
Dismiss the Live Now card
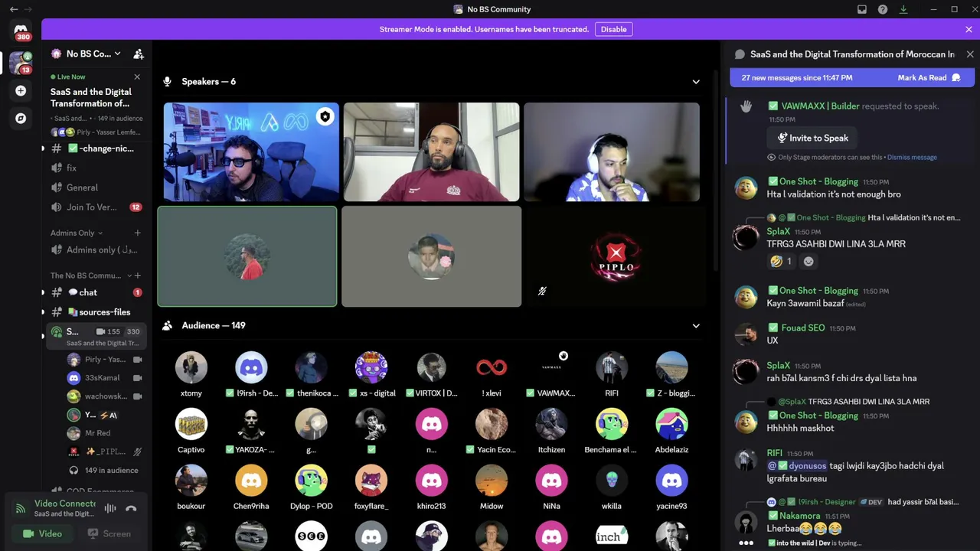point(137,77)
